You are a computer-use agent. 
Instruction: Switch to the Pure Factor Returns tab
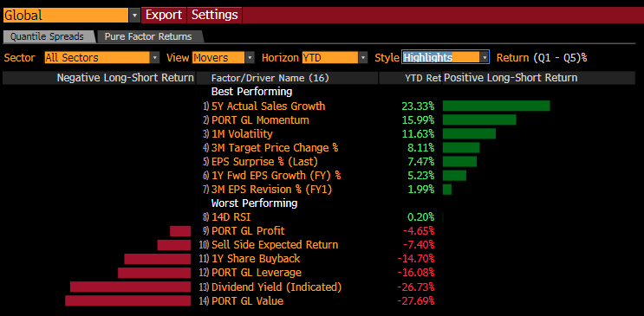(148, 36)
